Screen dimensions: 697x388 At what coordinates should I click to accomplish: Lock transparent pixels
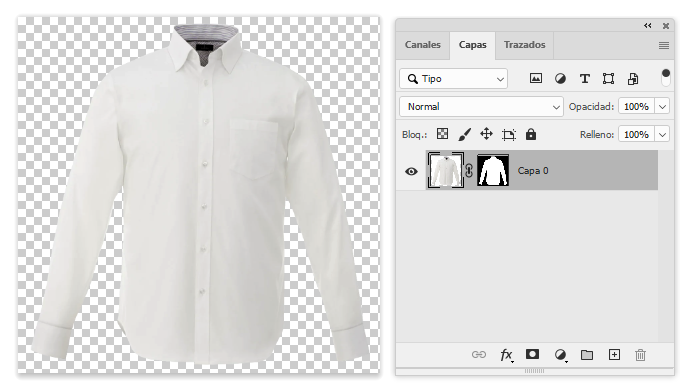442,134
